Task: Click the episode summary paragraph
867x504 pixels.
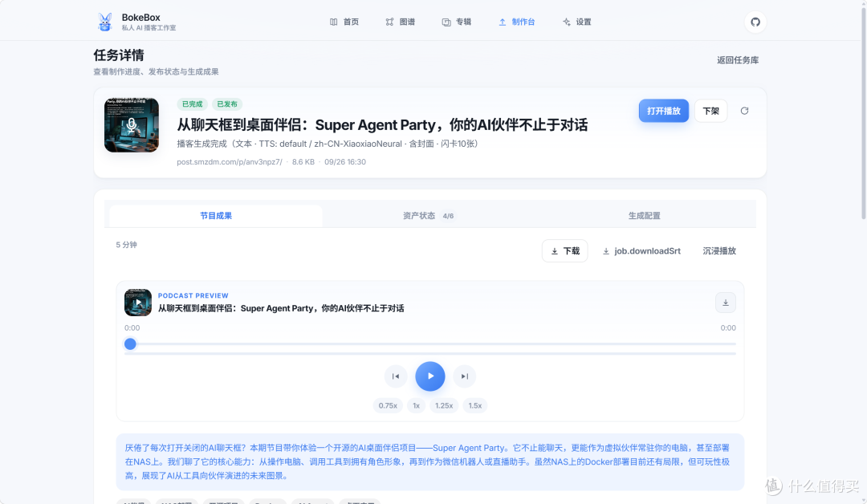Action: [429, 462]
